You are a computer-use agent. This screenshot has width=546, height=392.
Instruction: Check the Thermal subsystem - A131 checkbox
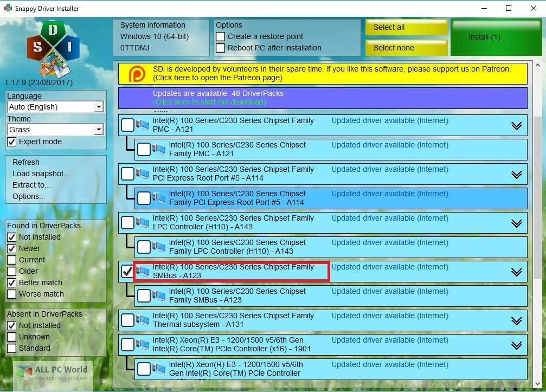point(127,320)
